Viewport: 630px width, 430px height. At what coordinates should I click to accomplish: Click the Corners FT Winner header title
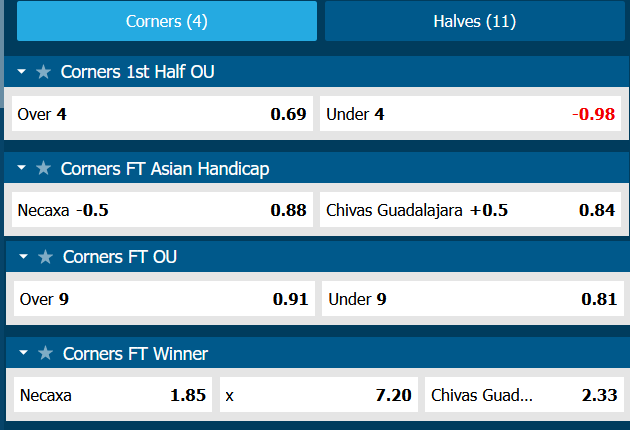tap(135, 354)
